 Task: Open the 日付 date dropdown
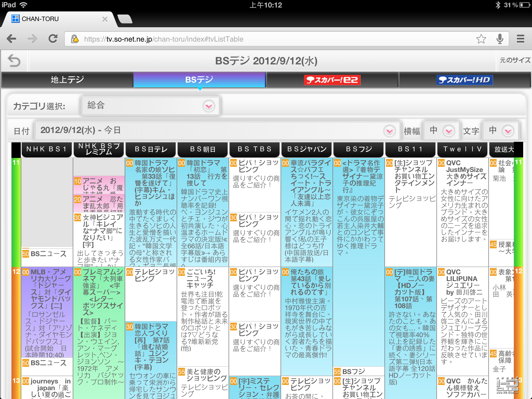tap(389, 131)
